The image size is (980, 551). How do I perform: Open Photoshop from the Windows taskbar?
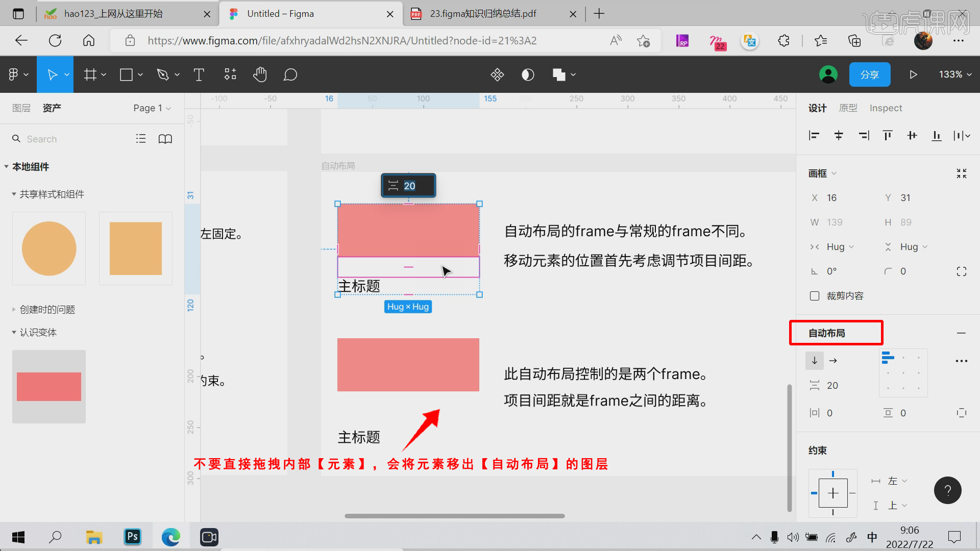pyautogui.click(x=132, y=537)
